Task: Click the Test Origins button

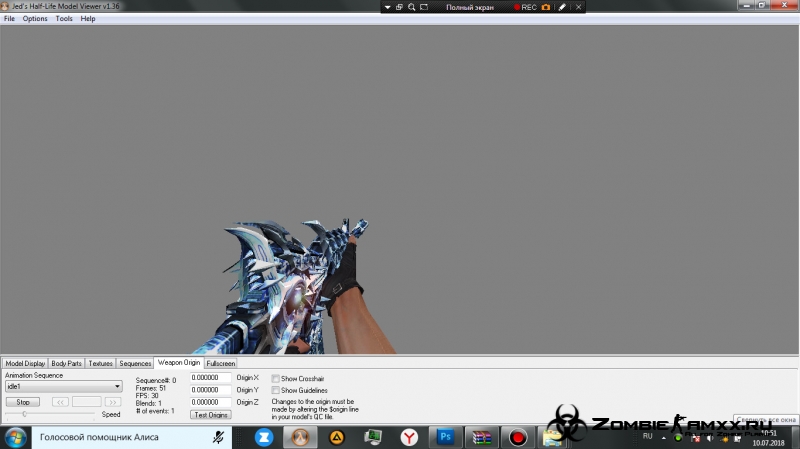Action: (211, 415)
